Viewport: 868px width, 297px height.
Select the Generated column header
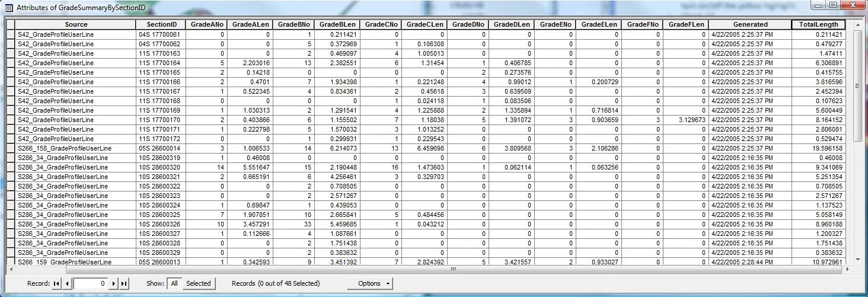(750, 24)
